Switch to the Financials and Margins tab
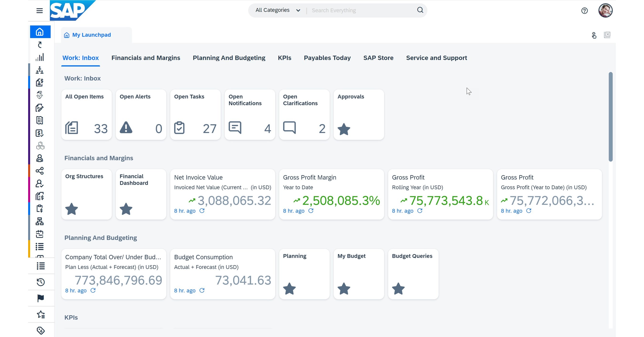644x337 pixels. pos(146,58)
